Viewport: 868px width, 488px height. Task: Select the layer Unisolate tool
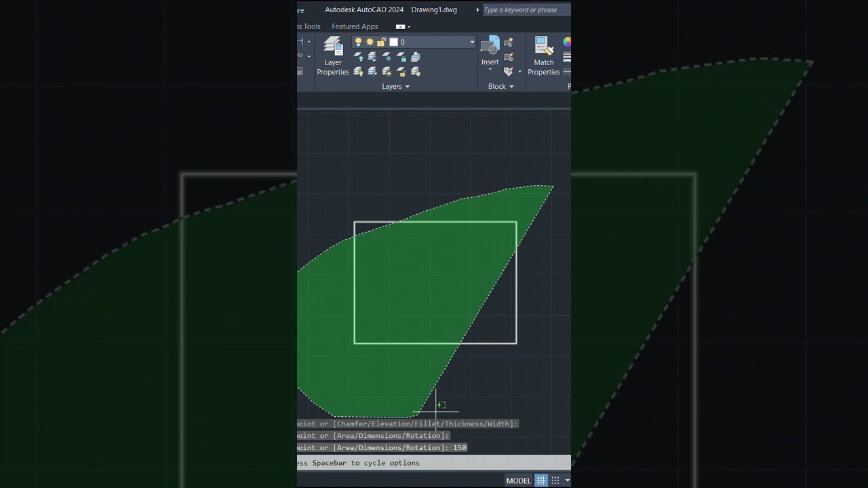pos(372,72)
